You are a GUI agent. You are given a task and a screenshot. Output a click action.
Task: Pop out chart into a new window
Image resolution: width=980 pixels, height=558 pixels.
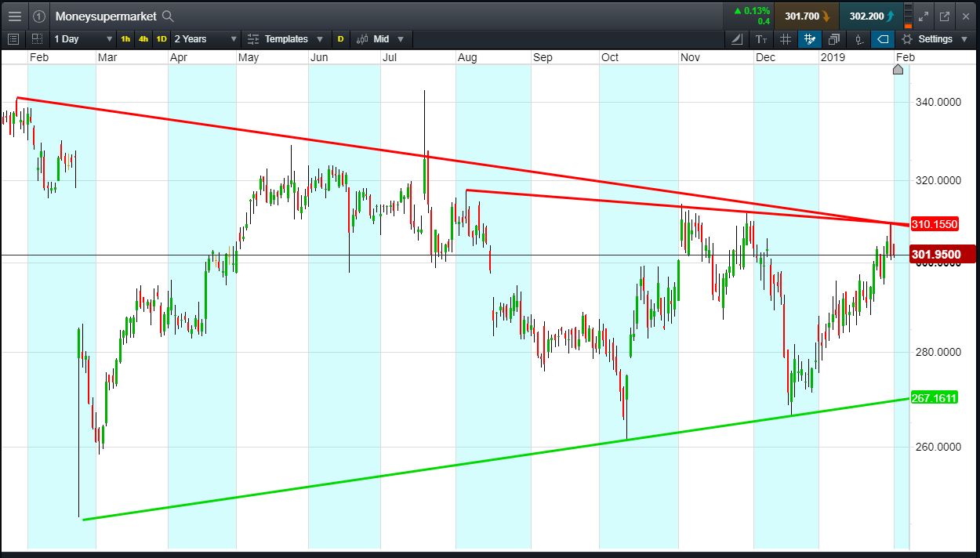[x=945, y=16]
